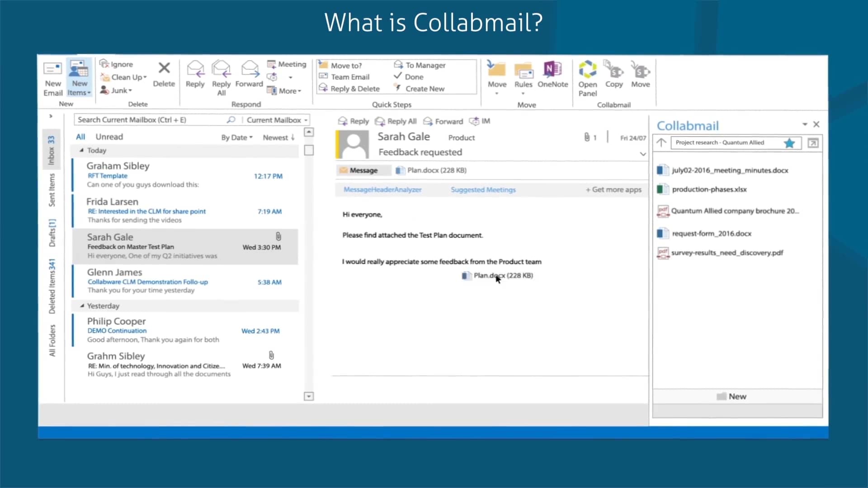The height and width of the screenshot is (488, 868).
Task: Collapse the Today message group
Action: pyautogui.click(x=83, y=150)
